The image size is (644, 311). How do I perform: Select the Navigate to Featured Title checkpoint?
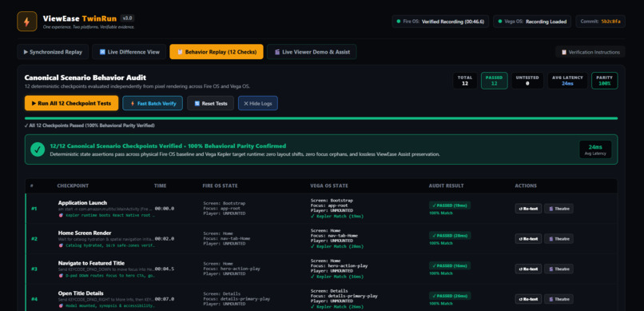91,263
